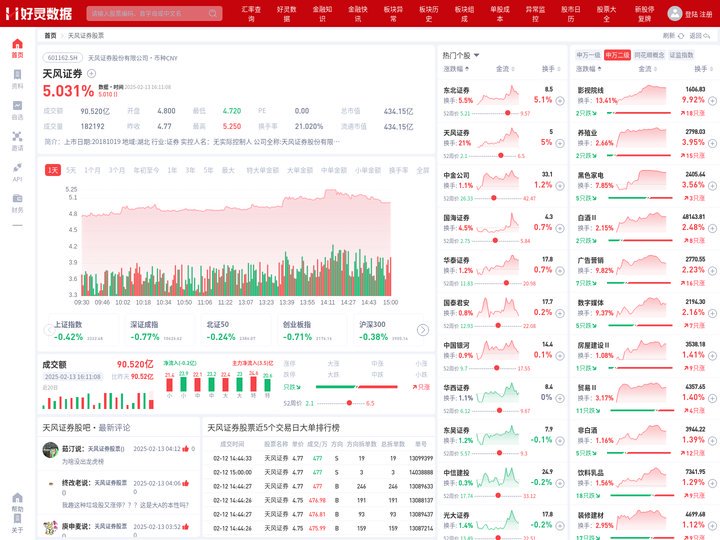
Task: Click plus icon on 国海证券 row
Action: point(560,228)
